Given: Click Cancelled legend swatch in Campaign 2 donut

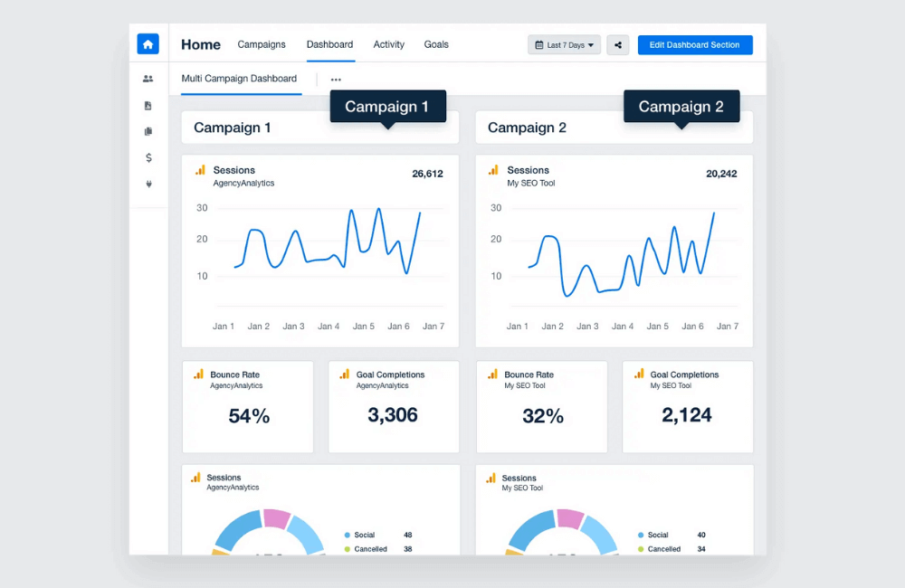Looking at the screenshot, I should click(x=642, y=549).
